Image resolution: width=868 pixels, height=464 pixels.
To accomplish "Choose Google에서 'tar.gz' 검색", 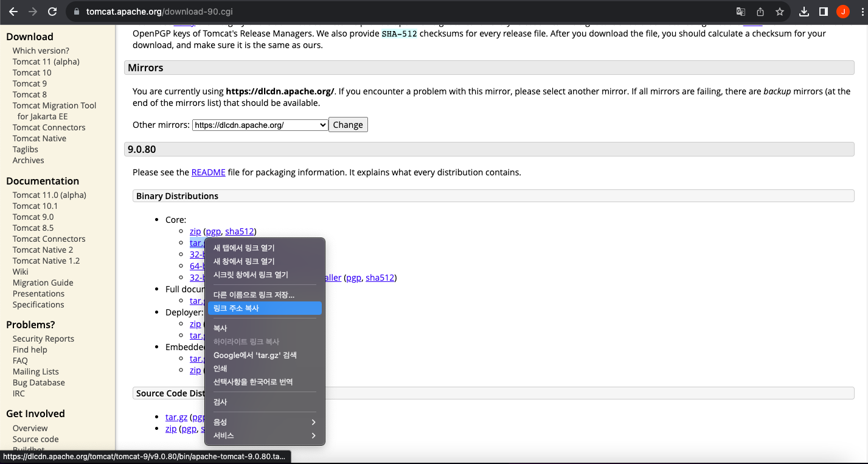I will tap(265, 355).
